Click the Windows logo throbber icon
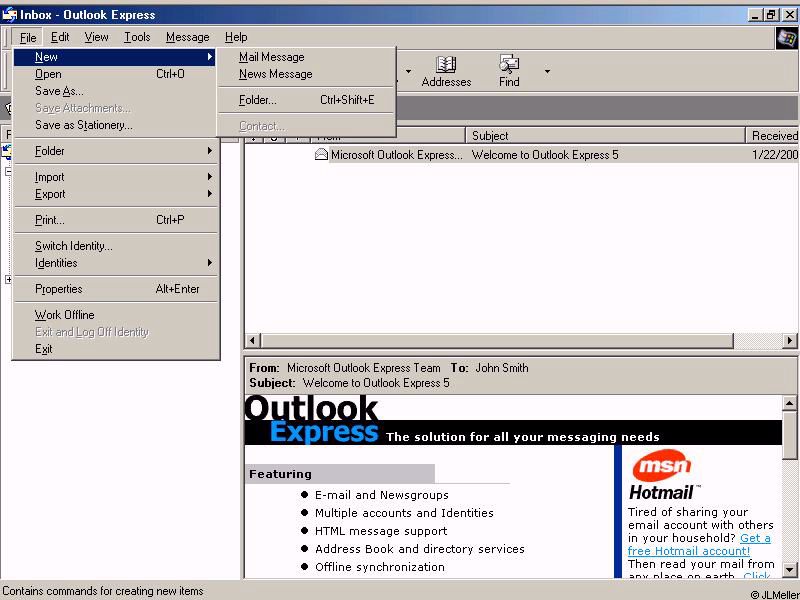Screen dimensions: 800x600 786,38
